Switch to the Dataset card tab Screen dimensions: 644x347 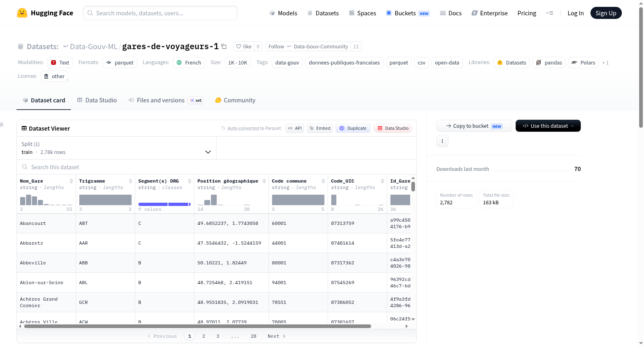pos(43,100)
